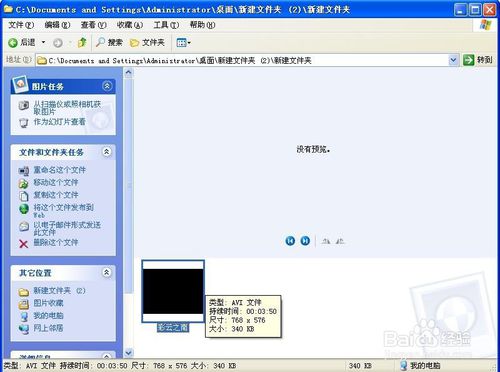Click the Back (后退) button
The image size is (500, 372).
[x=22, y=43]
